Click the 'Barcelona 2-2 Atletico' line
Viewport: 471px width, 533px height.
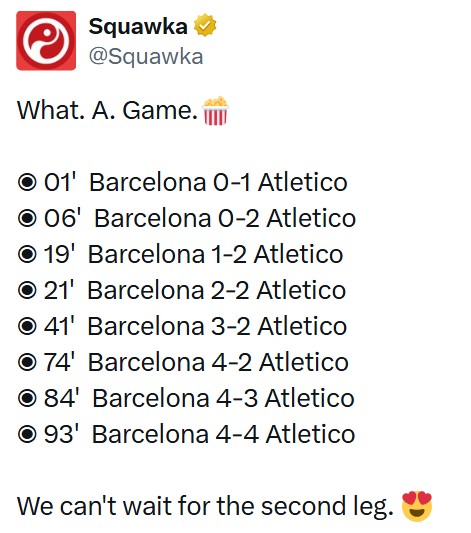[217, 290]
